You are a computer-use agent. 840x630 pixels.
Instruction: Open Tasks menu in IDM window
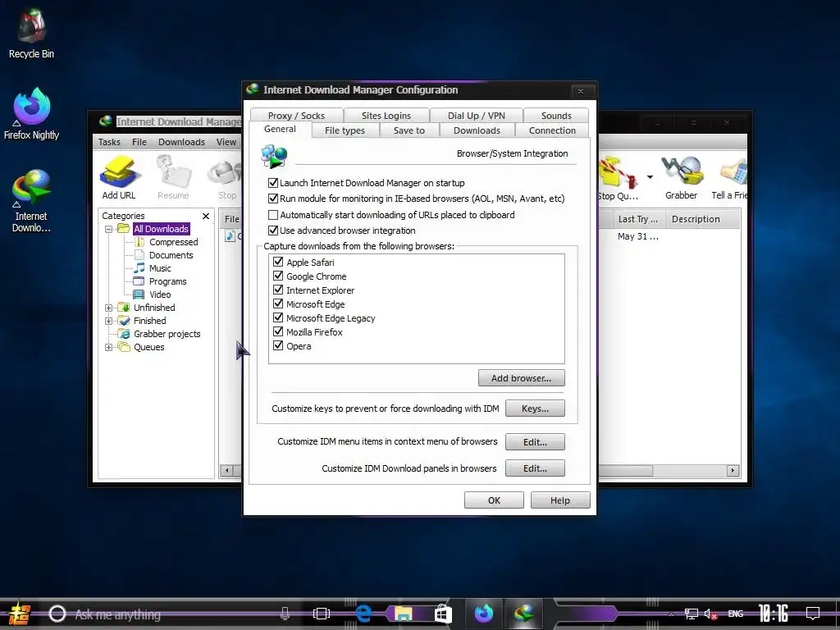pos(109,142)
